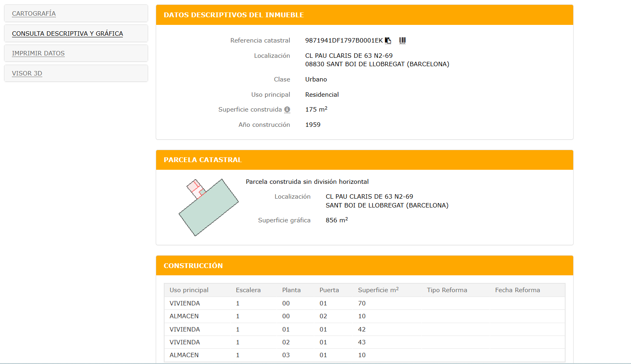Image resolution: width=631 pixels, height=364 pixels.
Task: Select the VIVIENDA row with 43 m² surface
Action: click(185, 342)
